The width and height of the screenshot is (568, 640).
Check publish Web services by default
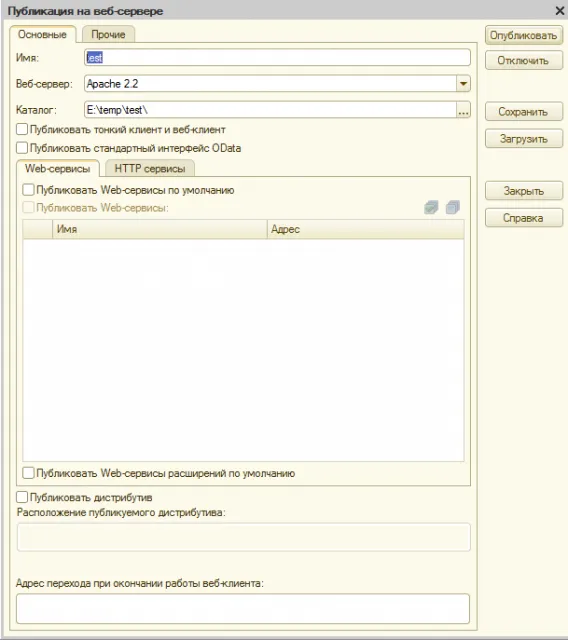(29, 190)
